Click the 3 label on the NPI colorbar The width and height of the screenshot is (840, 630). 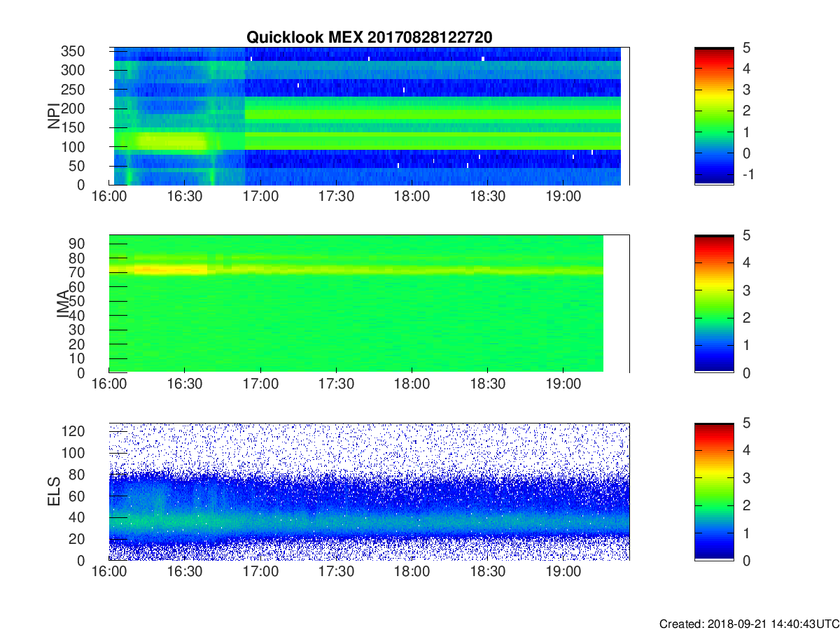tap(745, 90)
